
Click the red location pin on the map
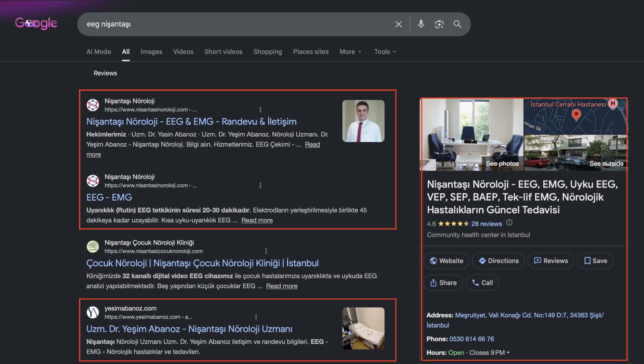576,115
